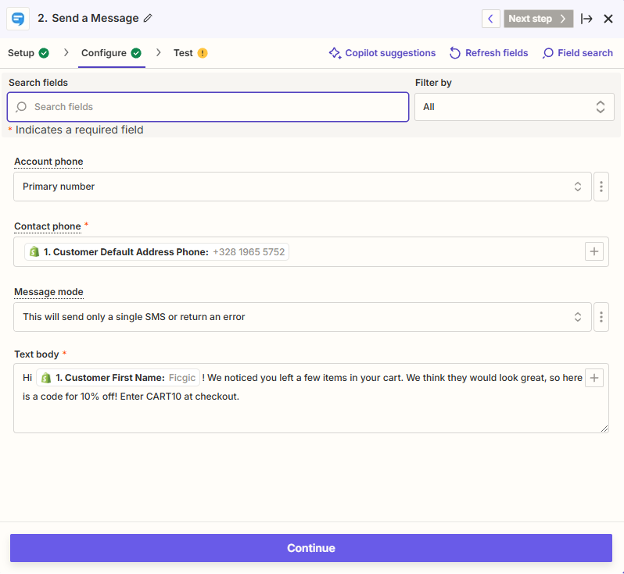Open the Message mode dropdown
This screenshot has height=574, width=624.
point(302,317)
